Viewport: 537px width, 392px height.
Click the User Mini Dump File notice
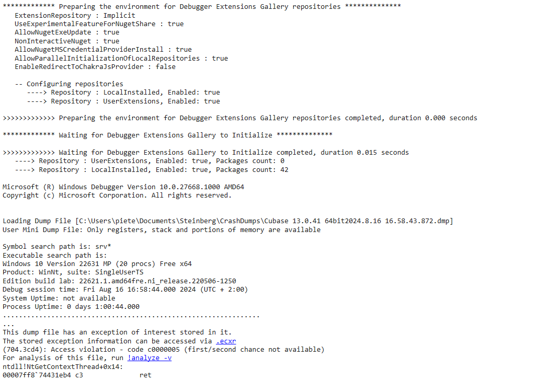(162, 230)
